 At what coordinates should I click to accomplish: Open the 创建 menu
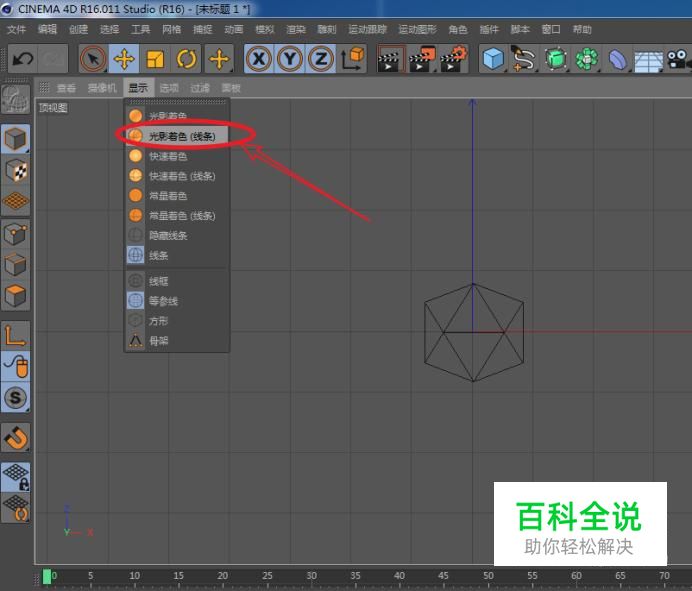[78, 30]
